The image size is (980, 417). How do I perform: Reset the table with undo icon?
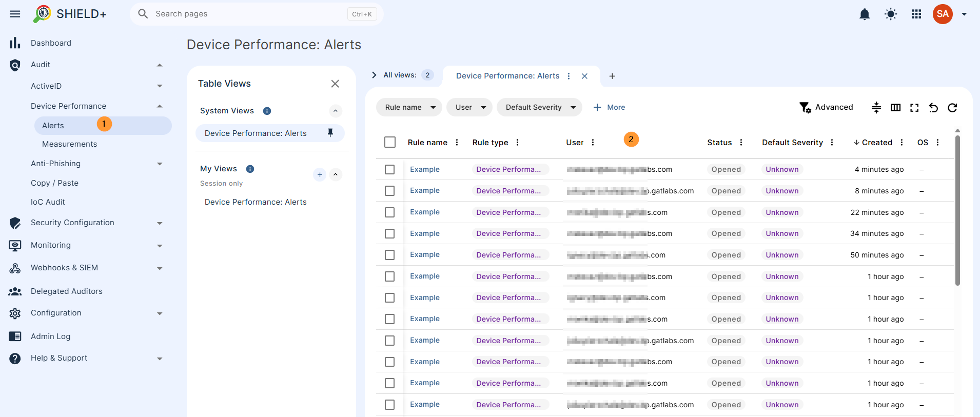933,108
